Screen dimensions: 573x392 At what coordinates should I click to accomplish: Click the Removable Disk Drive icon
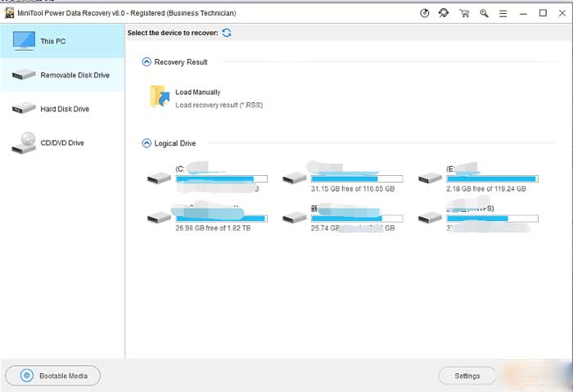point(24,74)
